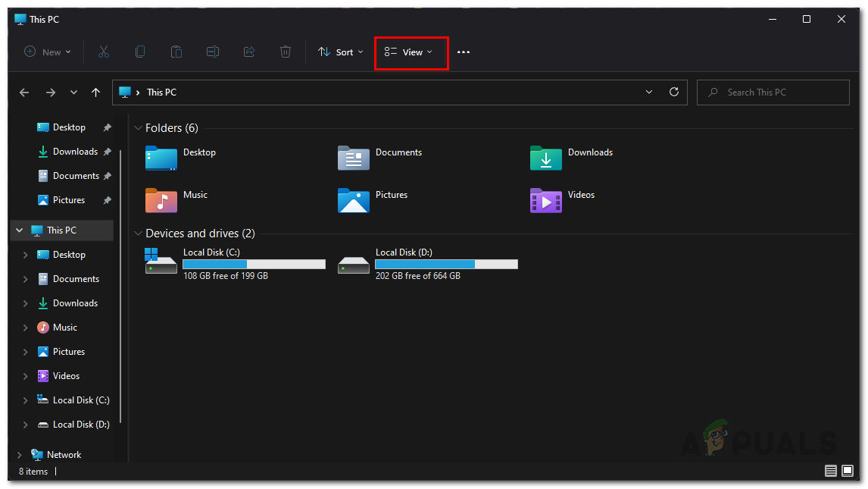Open the View dropdown menu
Viewport: 868px width, 489px height.
click(x=409, y=52)
